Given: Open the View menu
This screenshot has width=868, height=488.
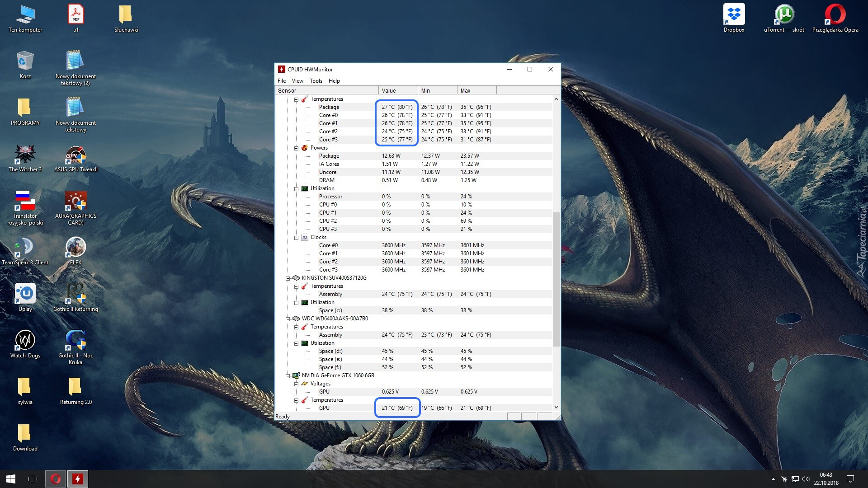Looking at the screenshot, I should [297, 81].
